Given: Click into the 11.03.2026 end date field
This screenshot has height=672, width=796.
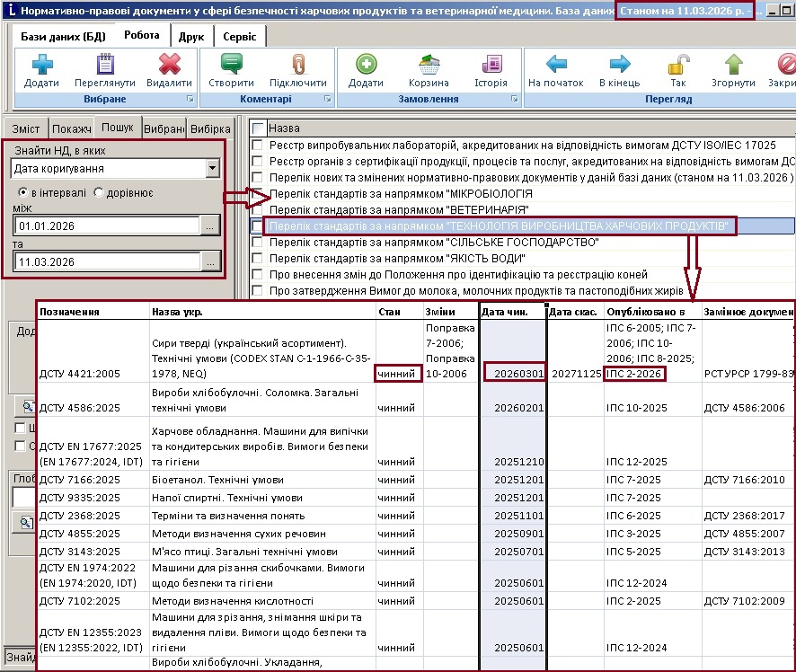Looking at the screenshot, I should coord(106,261).
